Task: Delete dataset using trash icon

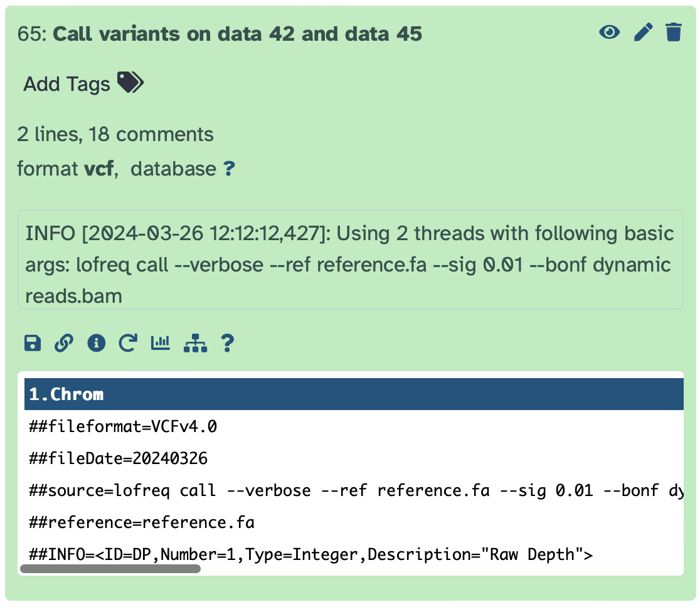Action: [x=674, y=32]
